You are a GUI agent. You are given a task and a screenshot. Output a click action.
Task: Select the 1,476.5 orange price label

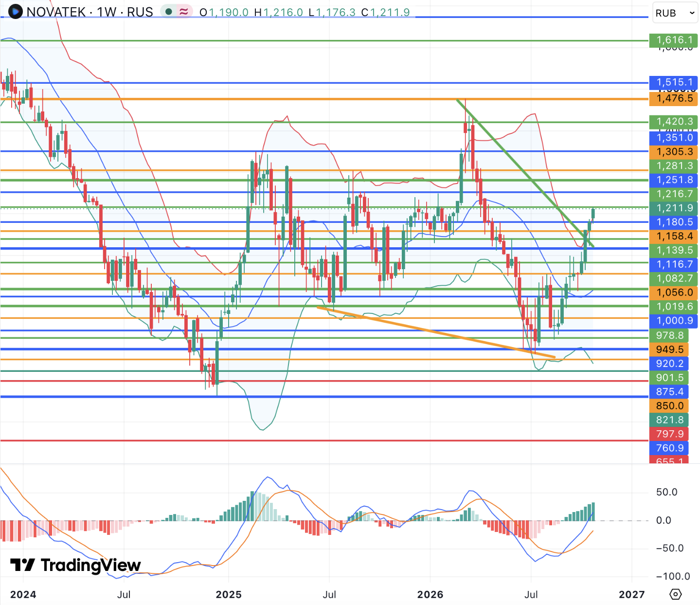coord(674,99)
